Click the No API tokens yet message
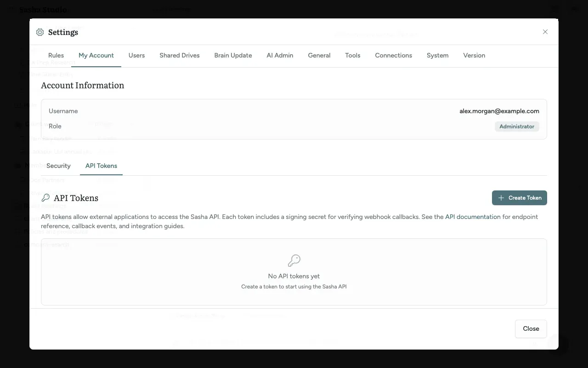This screenshot has width=588, height=368. click(x=294, y=276)
